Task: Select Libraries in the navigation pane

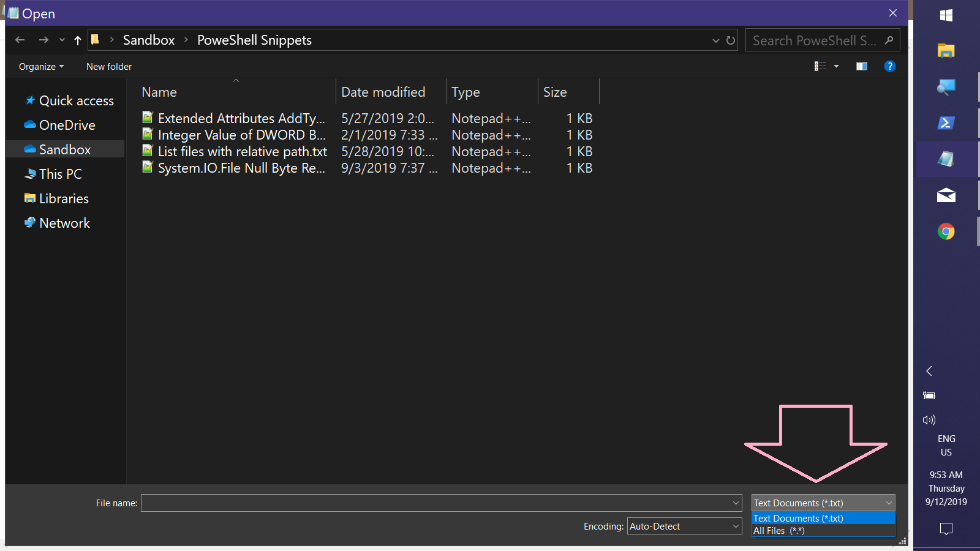Action: 57,198
